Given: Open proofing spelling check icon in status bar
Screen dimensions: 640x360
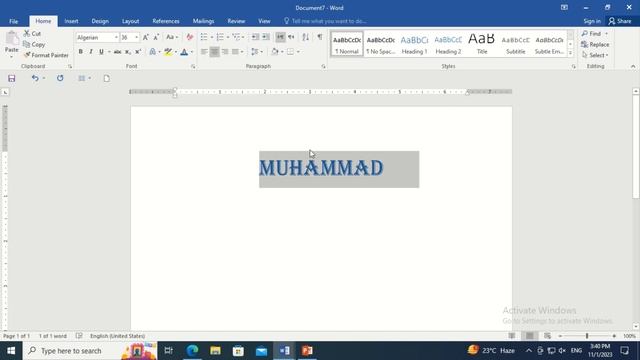Looking at the screenshot, I should 79,336.
